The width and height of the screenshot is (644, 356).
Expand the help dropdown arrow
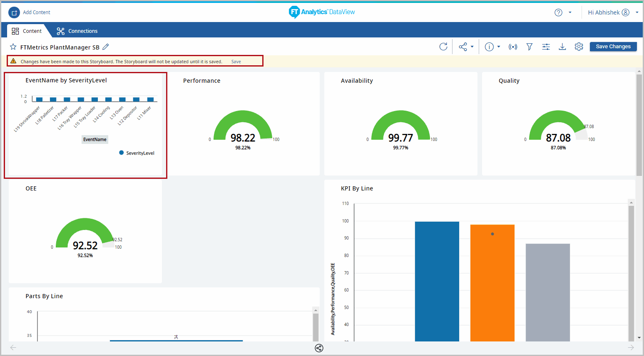[570, 12]
